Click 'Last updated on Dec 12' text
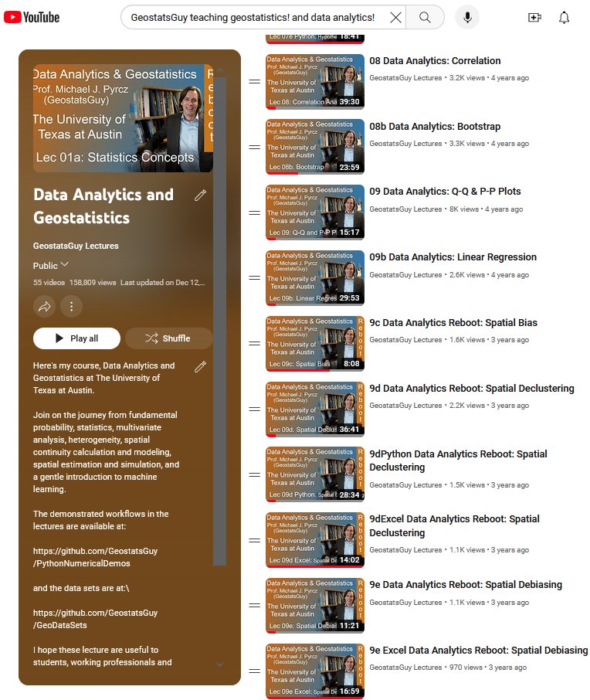 click(x=162, y=283)
